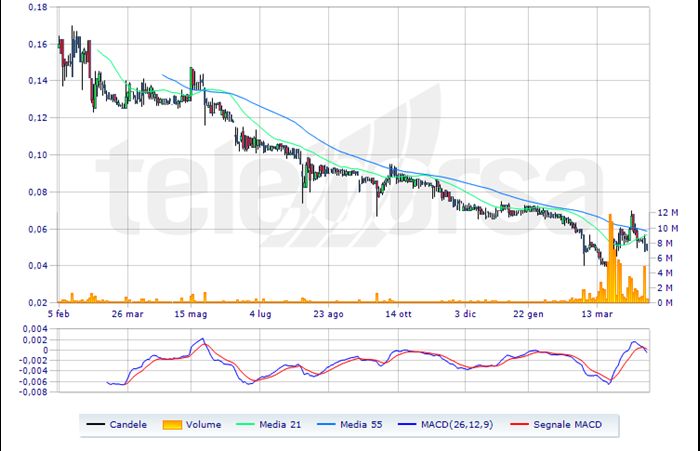The height and width of the screenshot is (451, 700).
Task: Click the orange Volume swatch in the legend
Action: (172, 425)
